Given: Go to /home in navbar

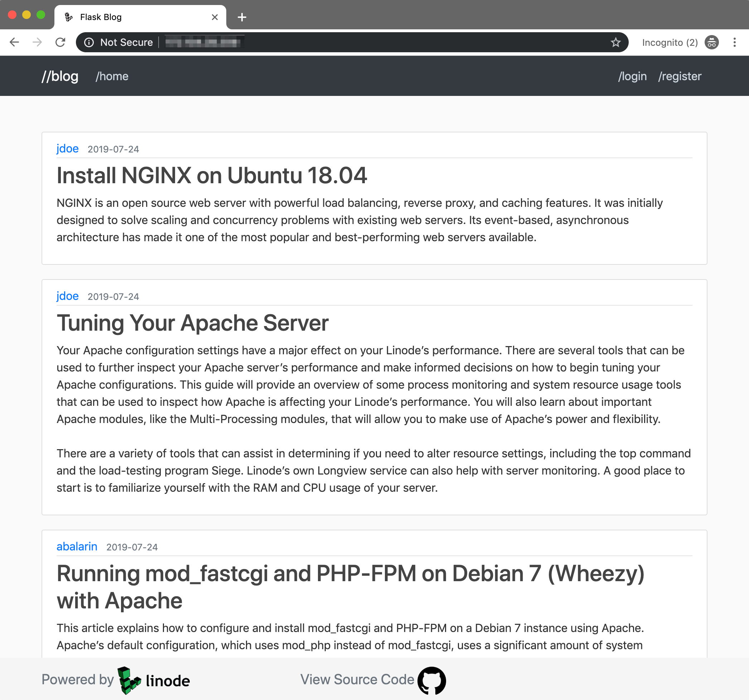Looking at the screenshot, I should (112, 76).
